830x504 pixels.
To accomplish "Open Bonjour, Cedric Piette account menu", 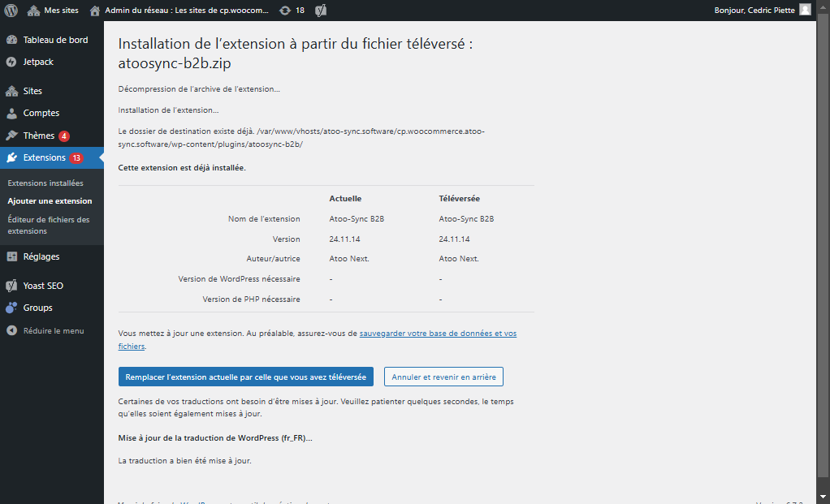I will point(763,10).
